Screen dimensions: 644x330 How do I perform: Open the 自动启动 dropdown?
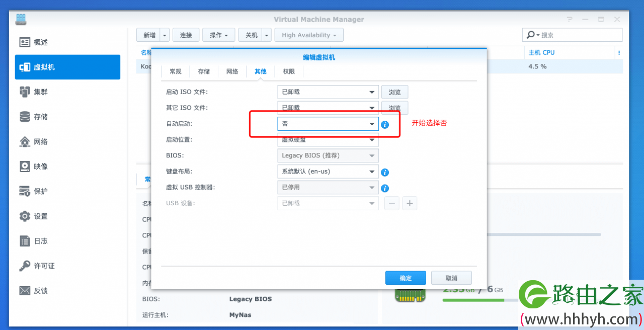pos(328,124)
